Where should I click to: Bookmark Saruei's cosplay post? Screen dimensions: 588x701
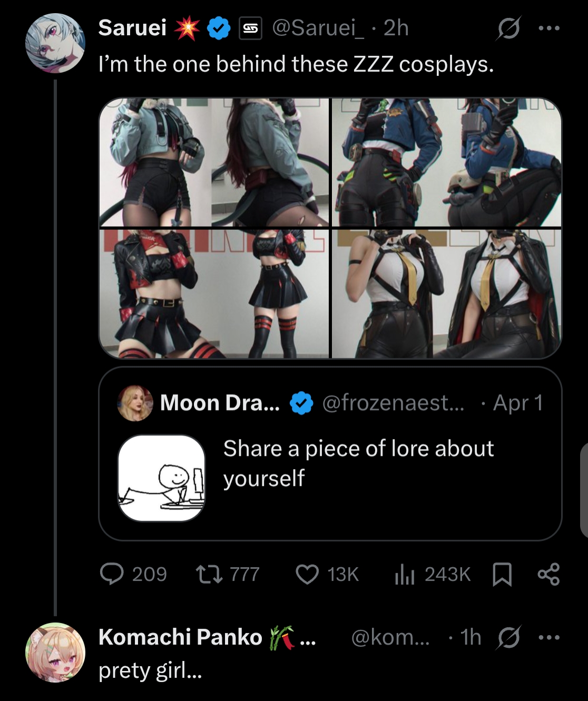pyautogui.click(x=502, y=574)
